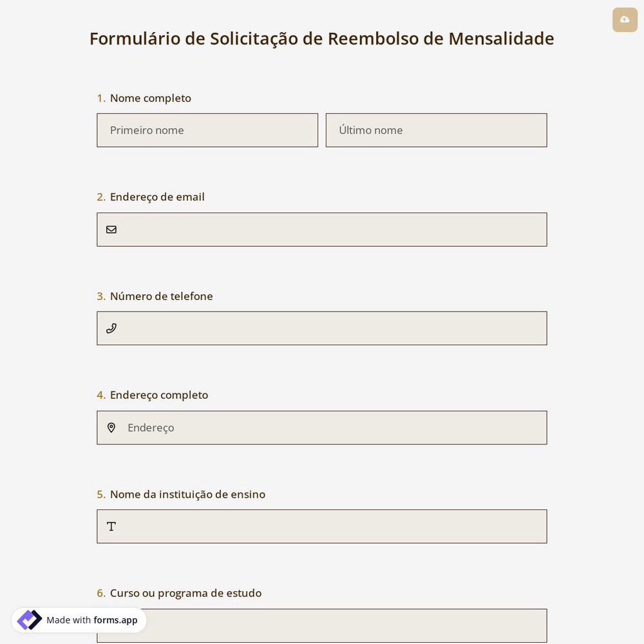The width and height of the screenshot is (644, 644).
Task: Click the upload icon inside the top-right button
Action: 625,19
